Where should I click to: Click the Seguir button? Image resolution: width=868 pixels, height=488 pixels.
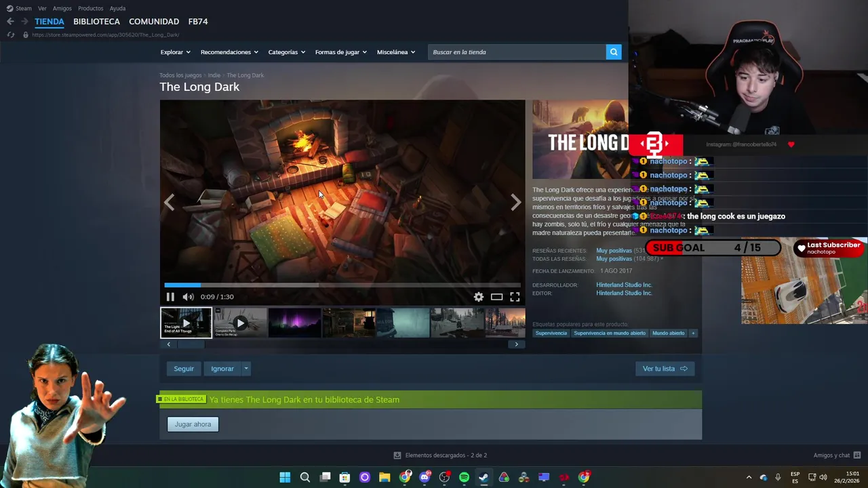184,369
